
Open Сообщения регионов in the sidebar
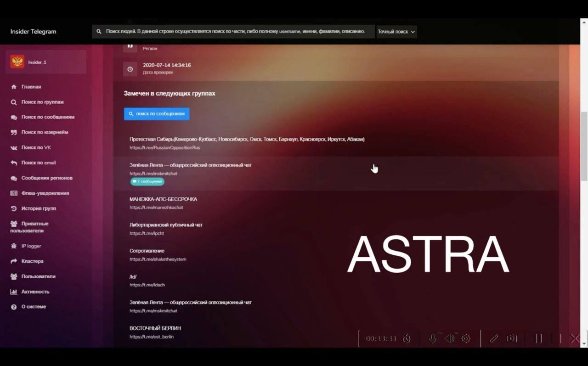[46, 178]
